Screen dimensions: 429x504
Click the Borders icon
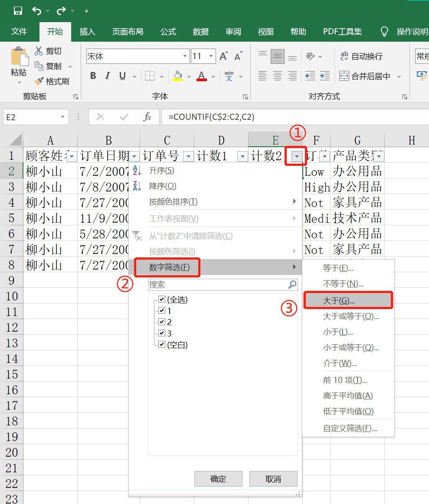[150, 76]
